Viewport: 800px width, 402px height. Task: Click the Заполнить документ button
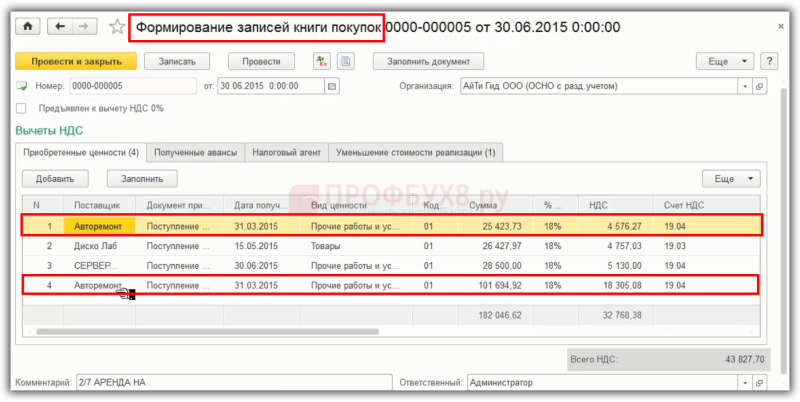click(x=429, y=61)
